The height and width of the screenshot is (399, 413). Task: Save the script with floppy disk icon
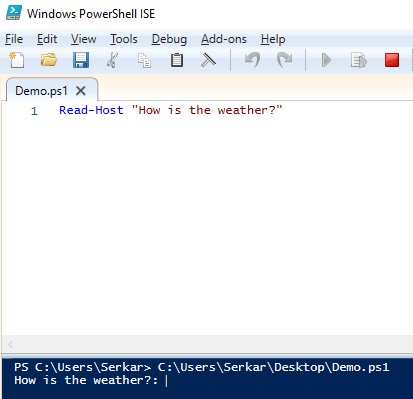pyautogui.click(x=81, y=60)
